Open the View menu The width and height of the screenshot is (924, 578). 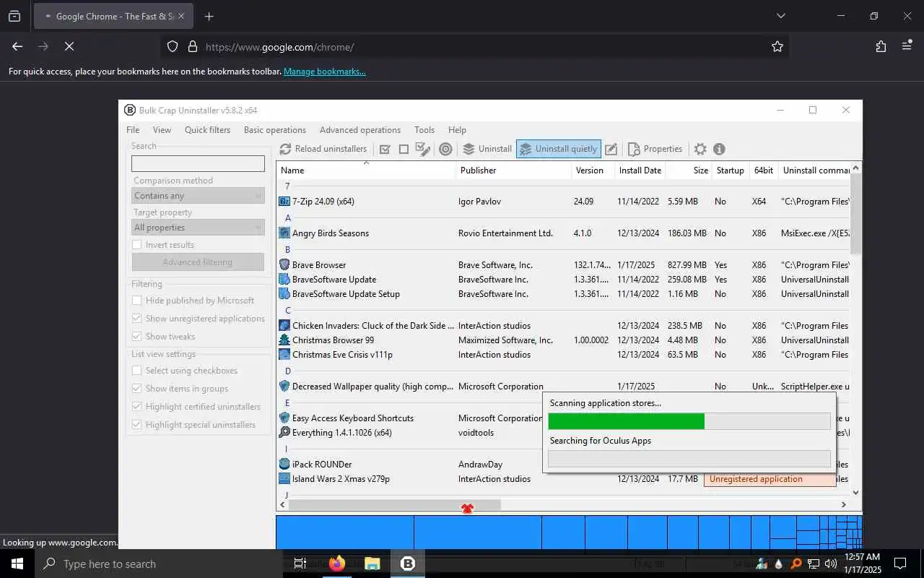click(162, 130)
